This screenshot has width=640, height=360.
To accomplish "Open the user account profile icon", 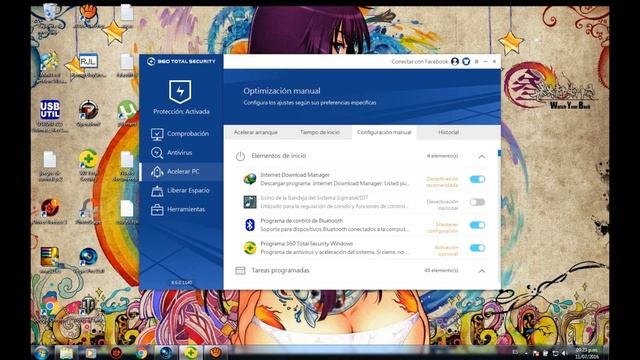I will tap(455, 62).
